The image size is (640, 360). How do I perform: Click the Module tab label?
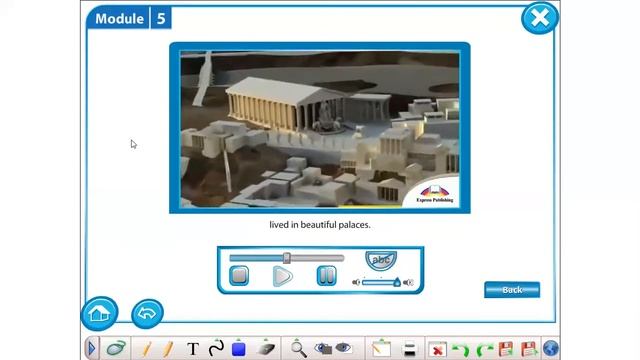click(x=119, y=18)
